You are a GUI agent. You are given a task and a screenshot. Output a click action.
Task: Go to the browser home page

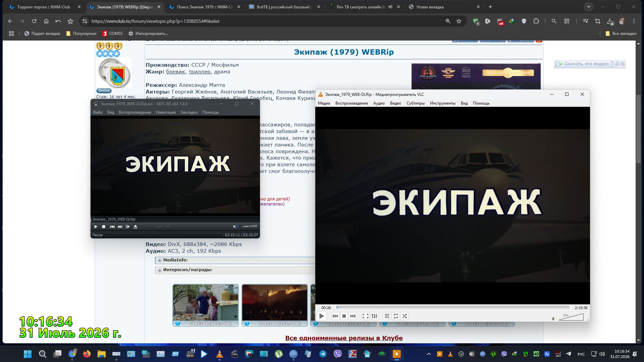pyautogui.click(x=46, y=21)
